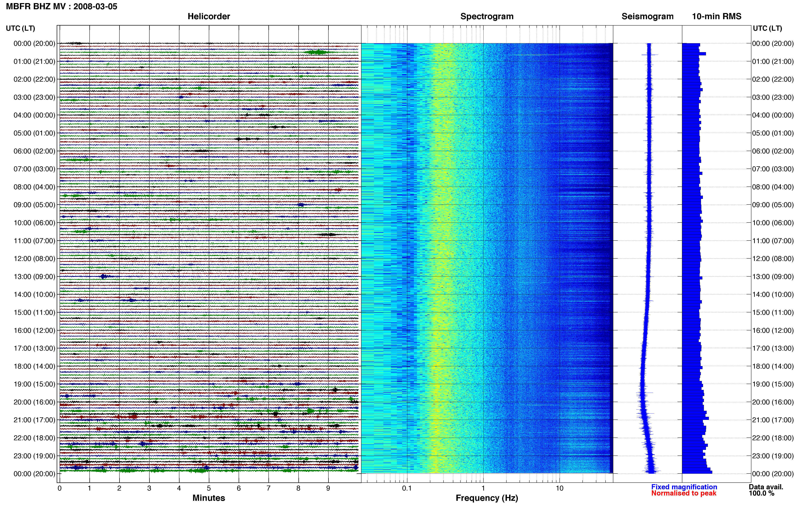Click left time label '14:00 (10:00)'
The image size is (812, 508).
point(34,295)
